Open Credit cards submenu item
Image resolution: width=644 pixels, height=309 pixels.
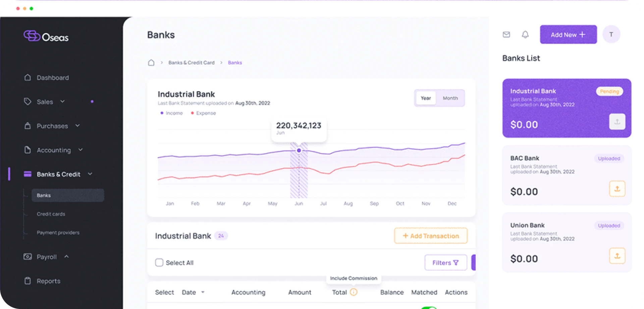(51, 214)
